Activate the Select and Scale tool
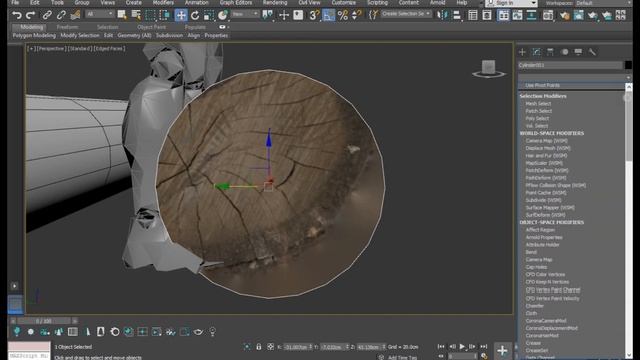The height and width of the screenshot is (360, 640). 209,16
